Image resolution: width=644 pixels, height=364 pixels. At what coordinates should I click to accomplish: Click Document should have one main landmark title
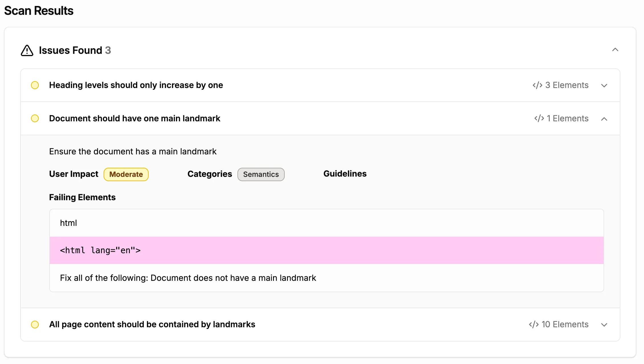point(134,118)
